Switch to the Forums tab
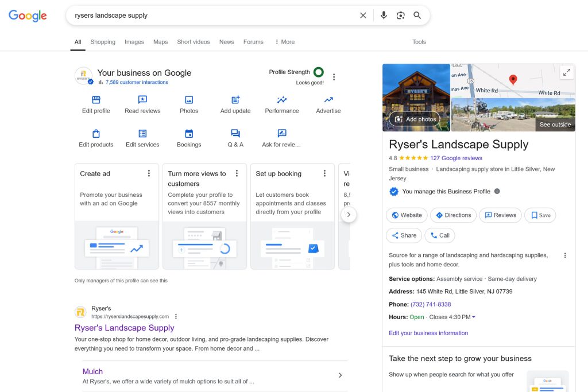Screen dimensions: 588x392 (x=253, y=42)
